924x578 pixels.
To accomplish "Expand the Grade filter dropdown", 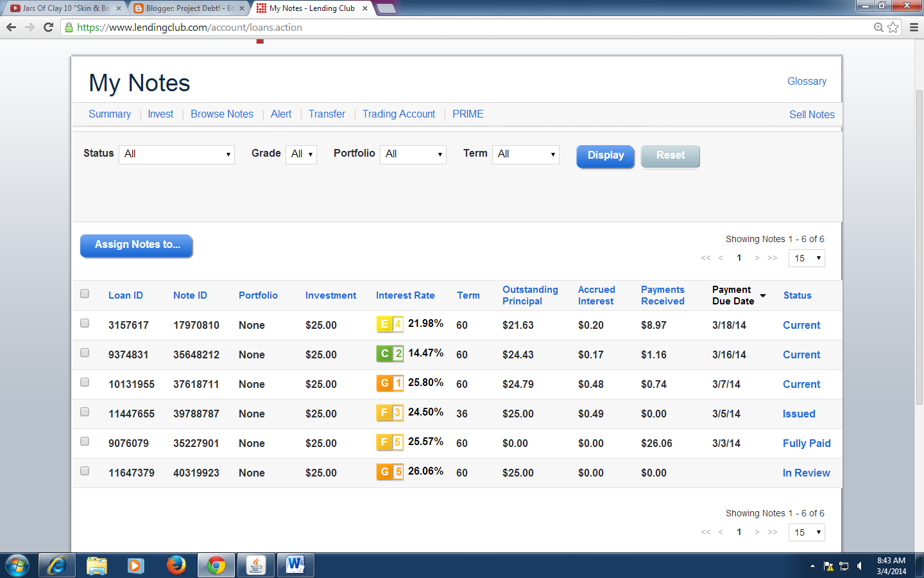I will pos(301,154).
